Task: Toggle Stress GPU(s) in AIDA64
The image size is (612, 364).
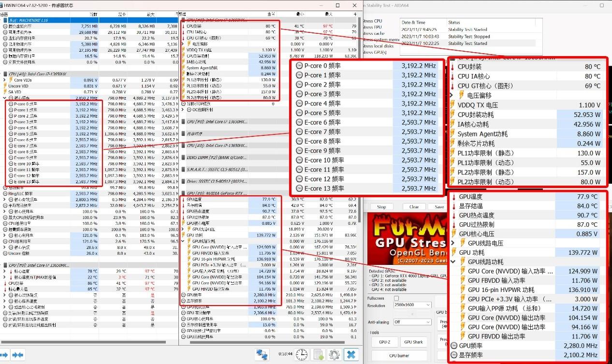Action: pos(375,52)
